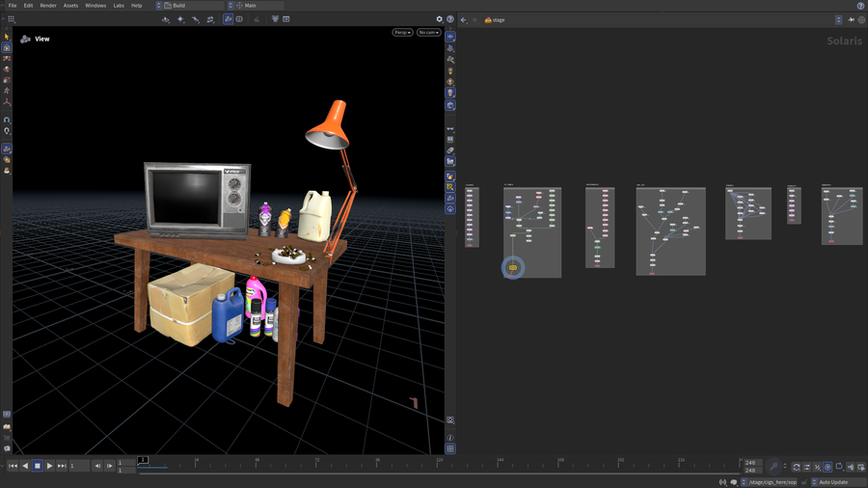This screenshot has height=488, width=868.
Task: Click the animation settings sliders icon
Action: coord(806,467)
